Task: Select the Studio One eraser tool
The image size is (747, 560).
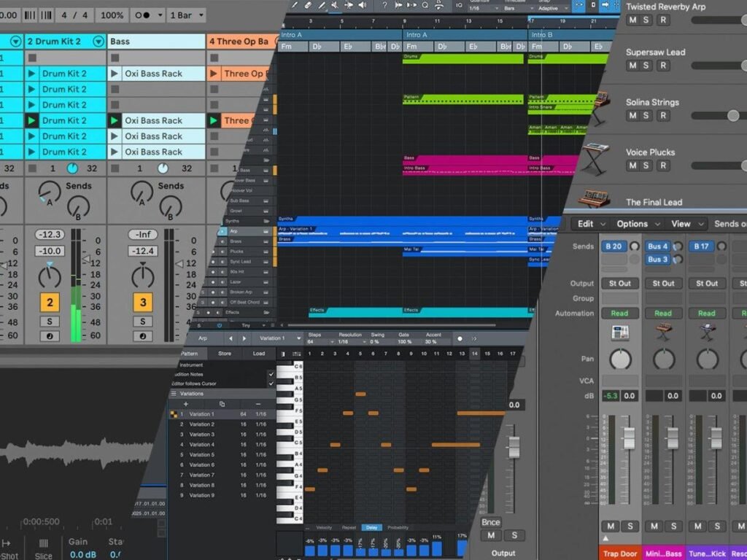Action: pyautogui.click(x=308, y=5)
